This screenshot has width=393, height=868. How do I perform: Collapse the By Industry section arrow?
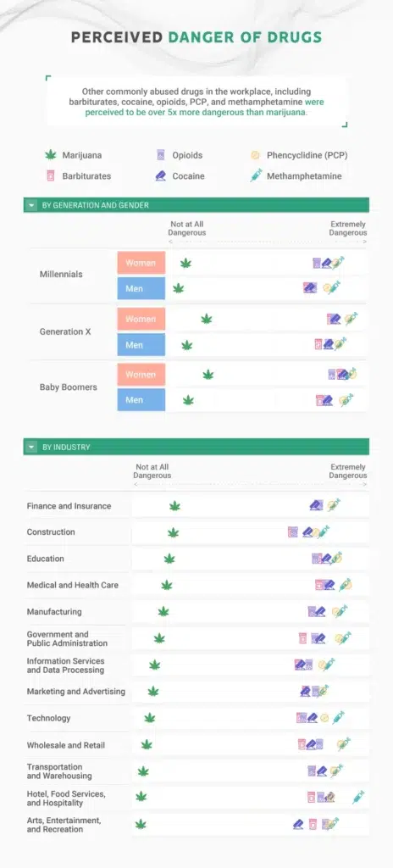[x=30, y=447]
